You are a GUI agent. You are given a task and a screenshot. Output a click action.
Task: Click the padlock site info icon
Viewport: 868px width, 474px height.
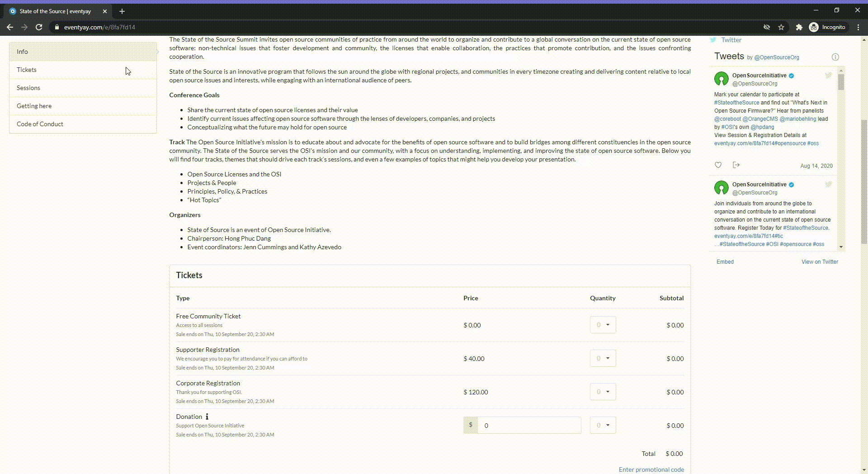point(57,27)
